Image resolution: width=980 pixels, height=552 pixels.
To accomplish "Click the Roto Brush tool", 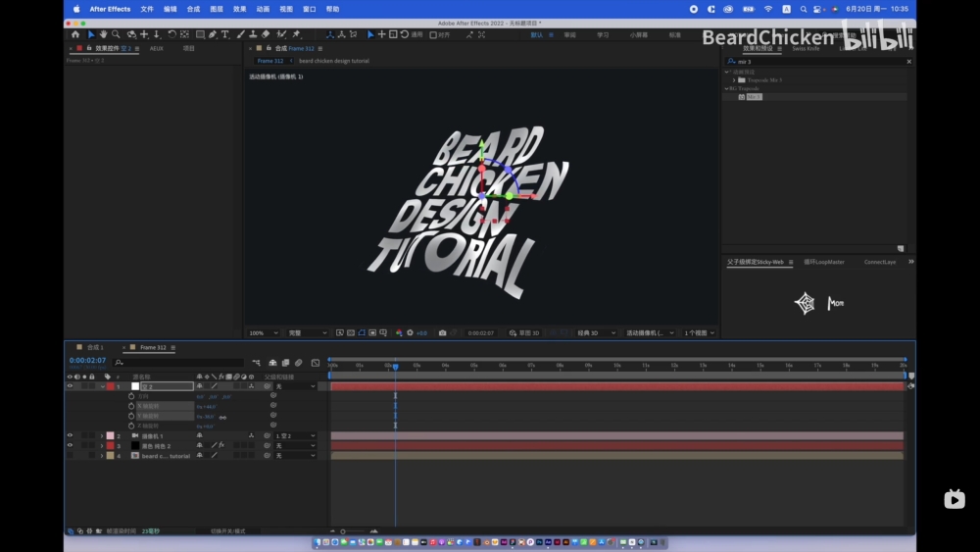I will pyautogui.click(x=282, y=35).
